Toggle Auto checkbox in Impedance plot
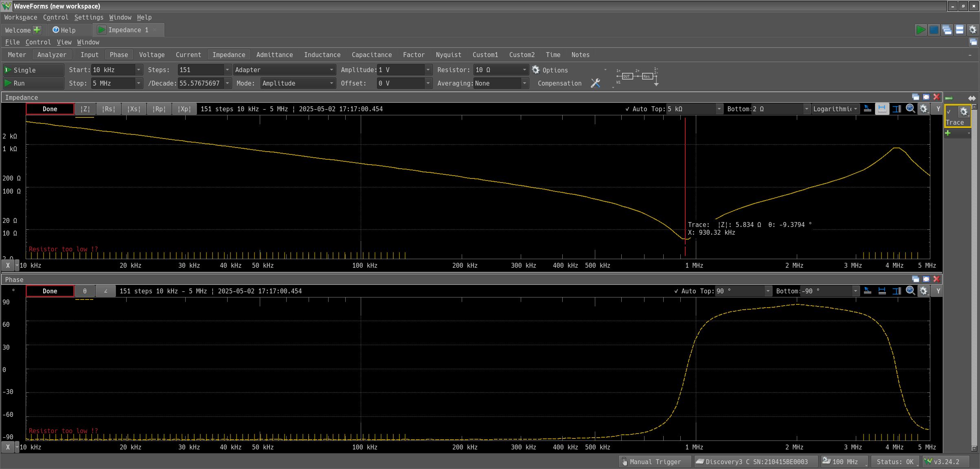980x469 pixels. click(x=627, y=109)
